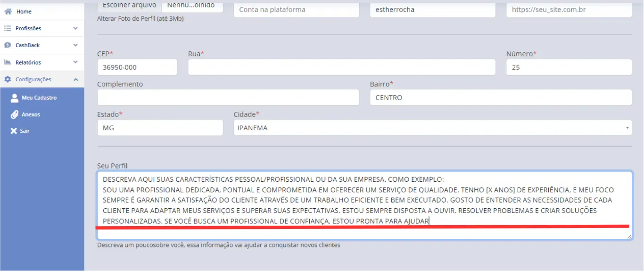Screen dimensions: 644x271
Task: Click inside the Seu Perfil text area
Action: click(364, 205)
